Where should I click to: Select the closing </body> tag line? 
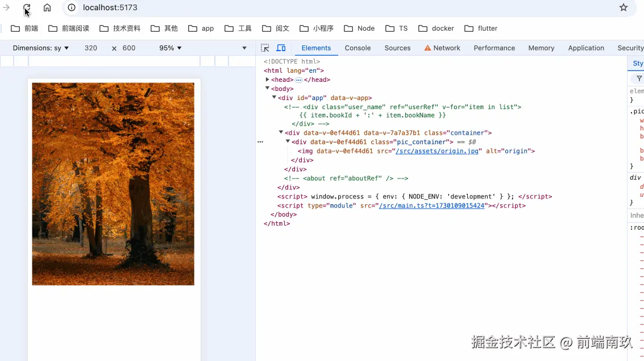[284, 214]
